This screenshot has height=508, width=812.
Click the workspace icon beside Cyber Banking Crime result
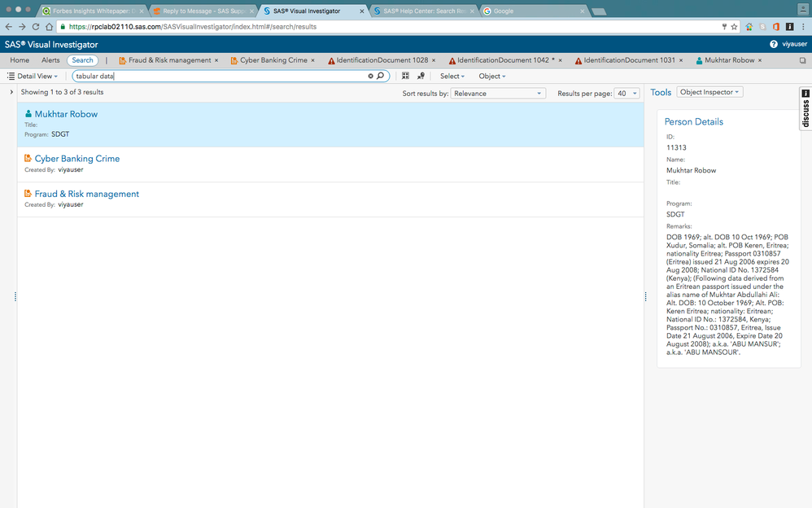click(x=28, y=158)
